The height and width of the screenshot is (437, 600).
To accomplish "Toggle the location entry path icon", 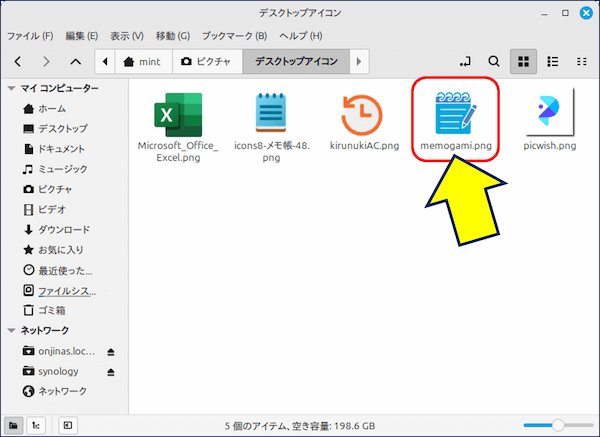I will click(x=465, y=62).
